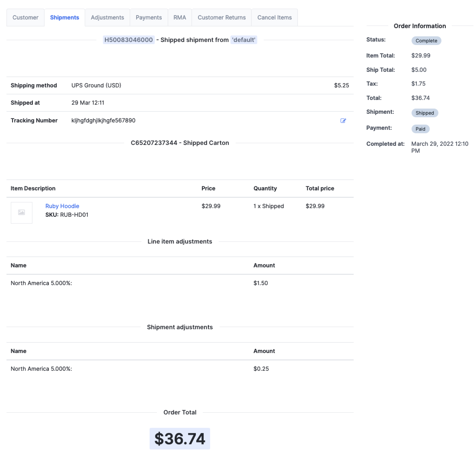Image resolution: width=476 pixels, height=459 pixels.
Task: Edit the tracking number
Action: pos(343,120)
